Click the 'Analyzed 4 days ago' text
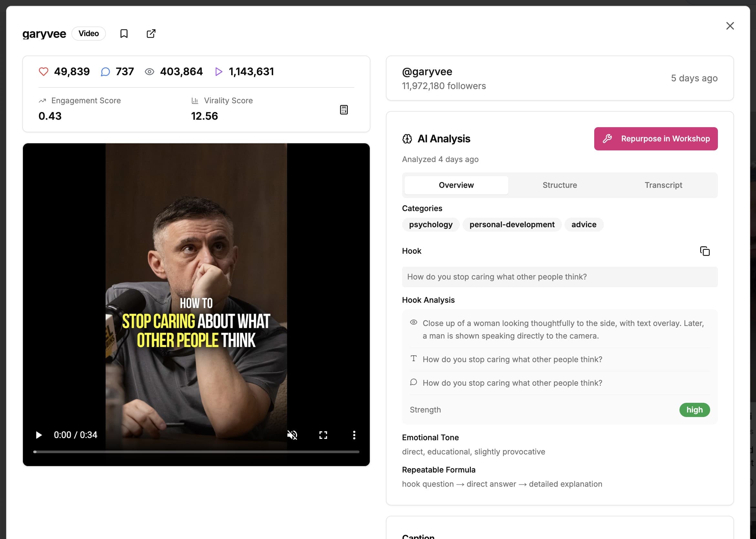The image size is (756, 539). coord(440,159)
